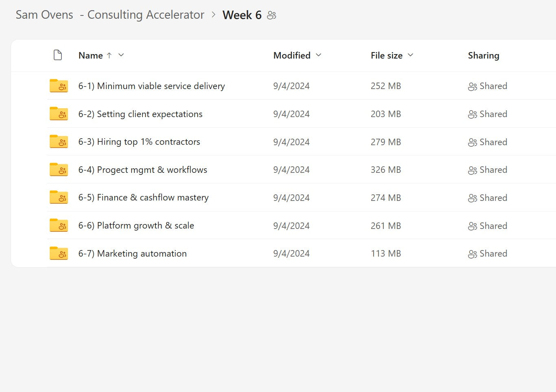Image resolution: width=556 pixels, height=392 pixels.
Task: Click the 252 MB file size cell
Action: click(x=386, y=86)
